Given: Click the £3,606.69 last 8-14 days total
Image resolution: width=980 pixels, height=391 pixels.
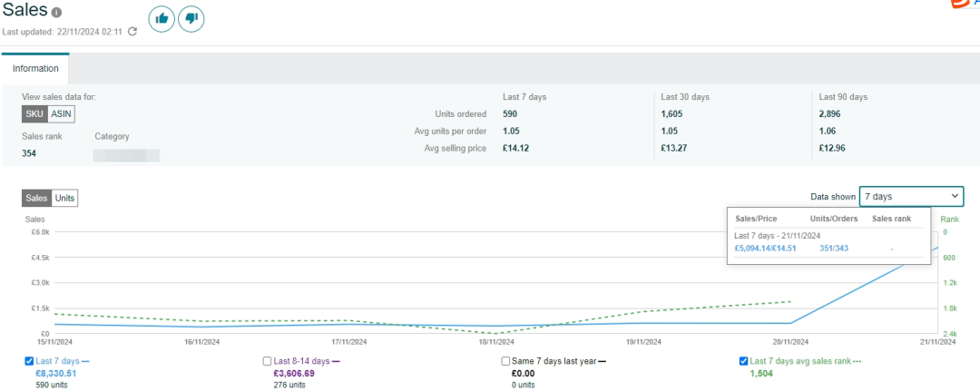Looking at the screenshot, I should (294, 374).
